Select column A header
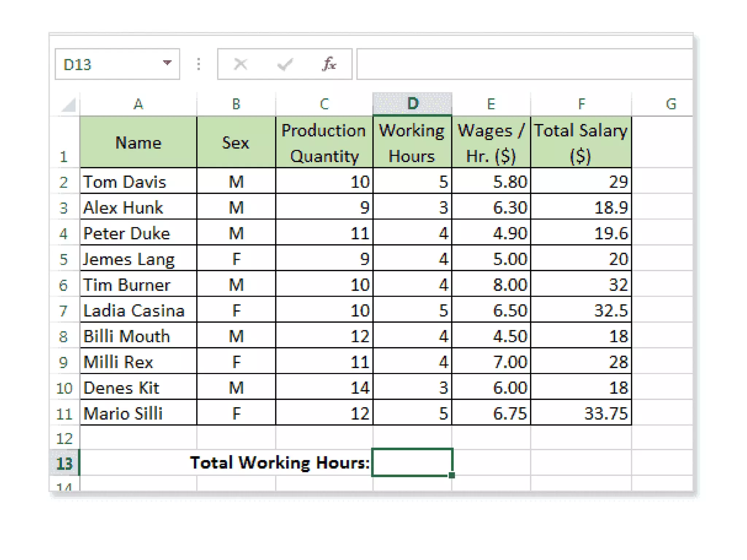Viewport: 747px width, 560px height. [138, 104]
